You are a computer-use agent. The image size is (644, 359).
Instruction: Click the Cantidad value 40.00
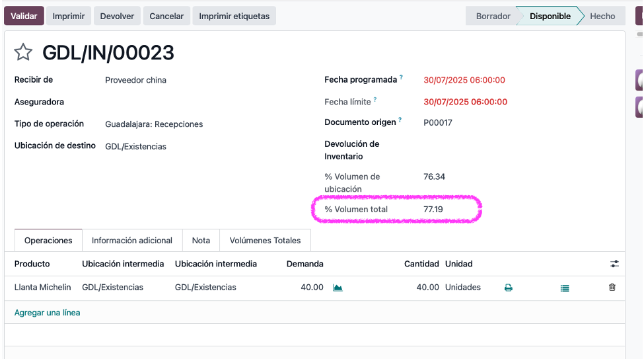427,287
